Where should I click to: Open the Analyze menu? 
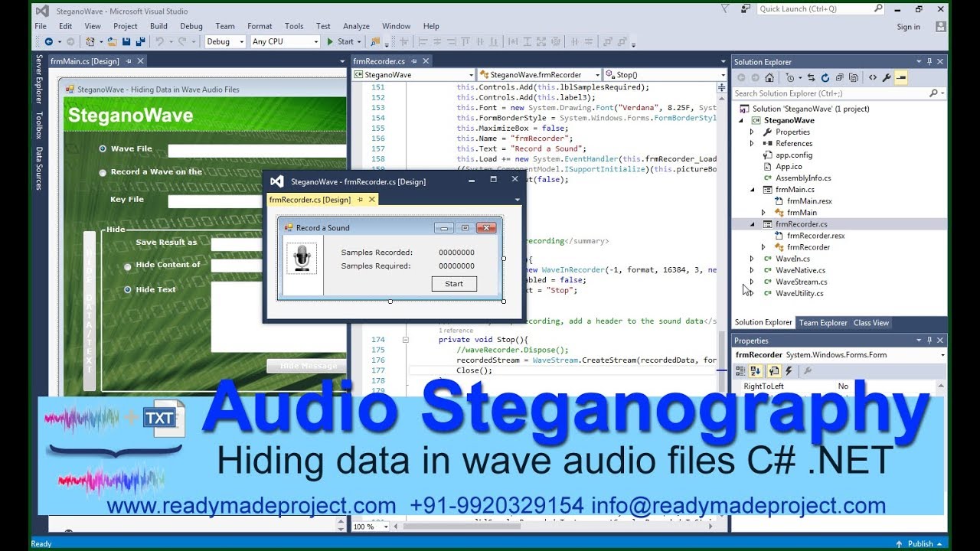coord(356,26)
